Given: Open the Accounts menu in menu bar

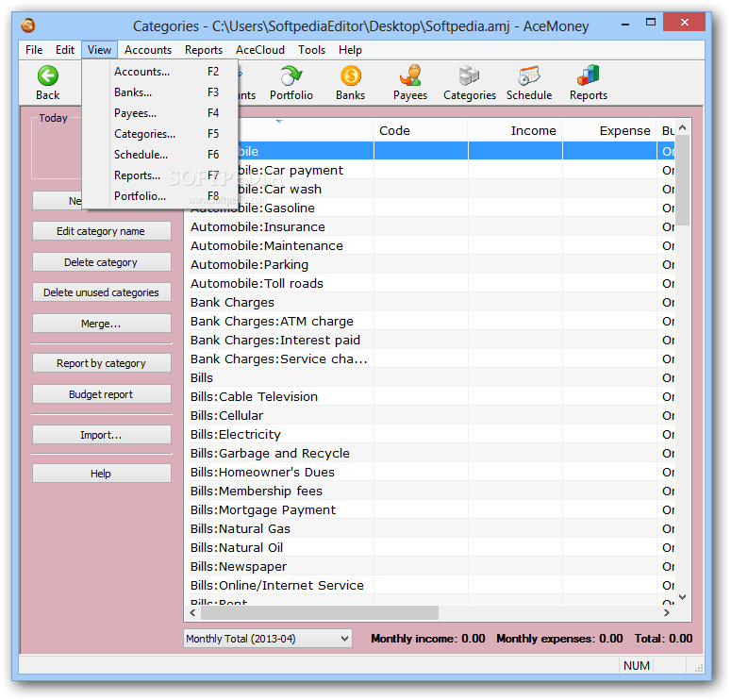Looking at the screenshot, I should [x=148, y=50].
